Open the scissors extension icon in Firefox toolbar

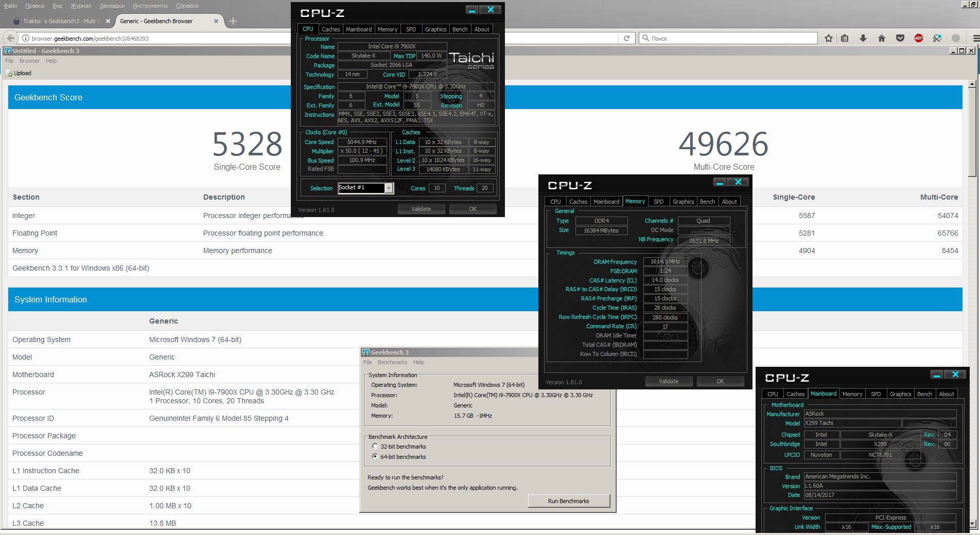(937, 38)
